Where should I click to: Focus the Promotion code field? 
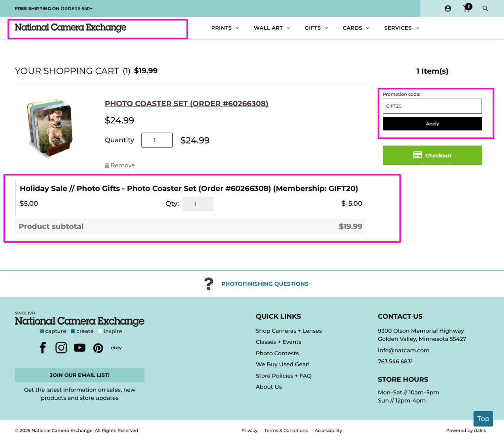click(x=432, y=106)
